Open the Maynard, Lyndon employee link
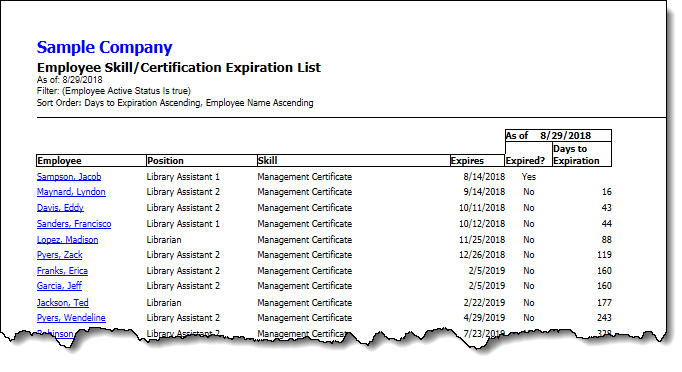Screen dimensions: 682x372 click(71, 192)
